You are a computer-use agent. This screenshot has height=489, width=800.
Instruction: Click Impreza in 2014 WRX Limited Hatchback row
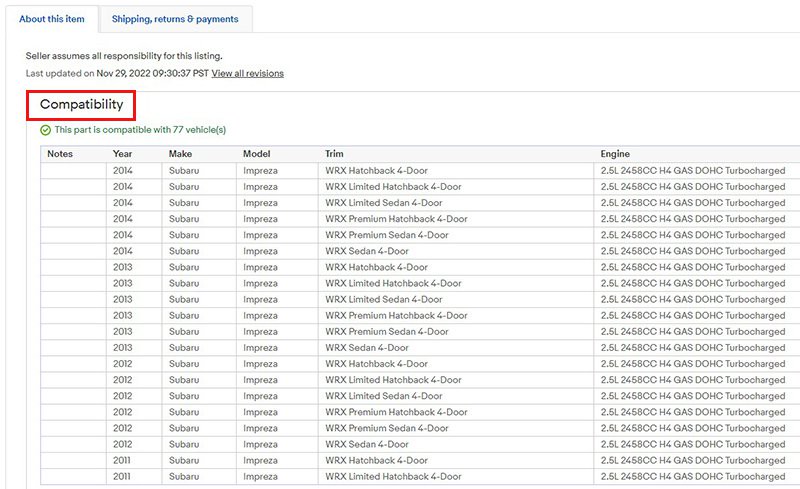[260, 187]
